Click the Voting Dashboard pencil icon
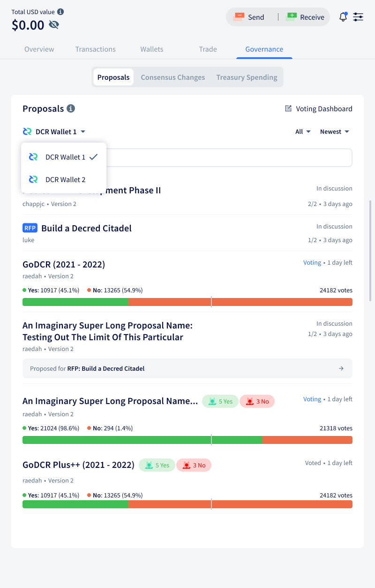Viewport: 375px width, 588px height. 288,108
